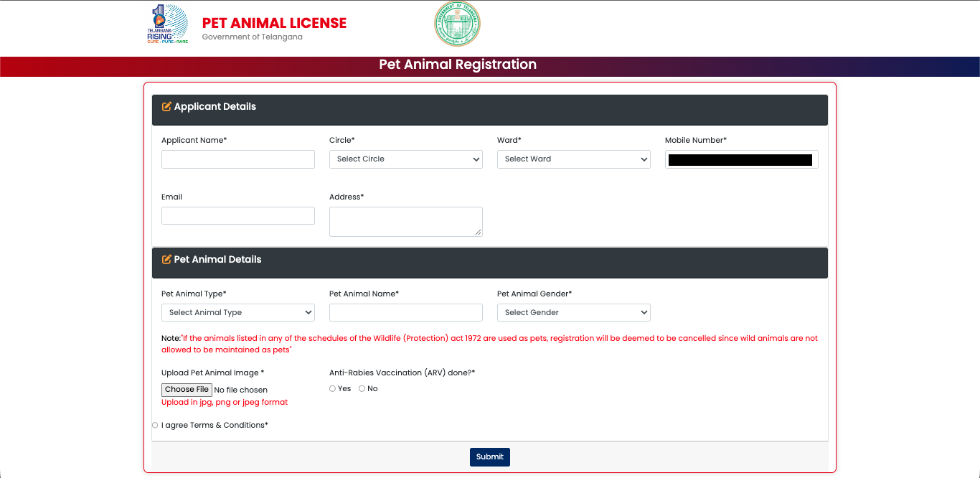Click the Circle field label
Image resolution: width=980 pixels, height=478 pixels.
click(x=342, y=140)
